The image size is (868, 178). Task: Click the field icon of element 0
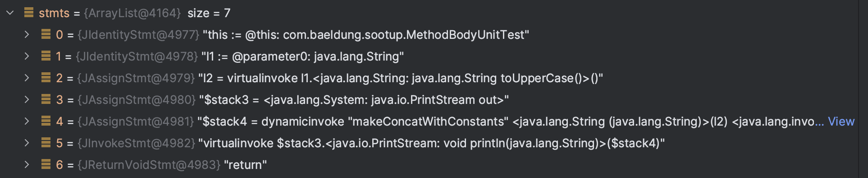[46, 34]
